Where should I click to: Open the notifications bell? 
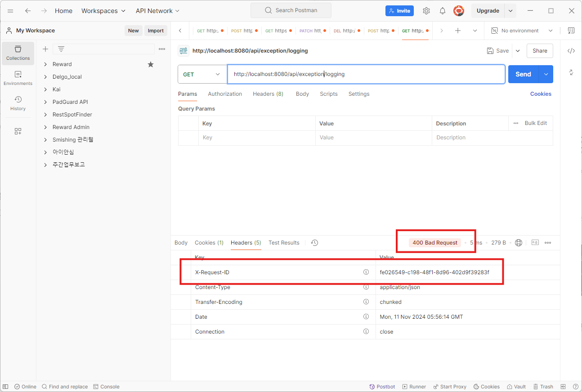pos(443,11)
